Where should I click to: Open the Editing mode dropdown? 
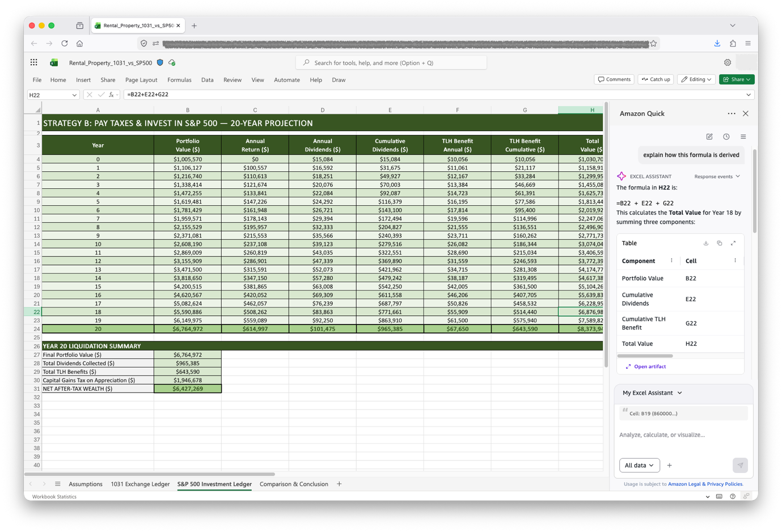coord(696,79)
